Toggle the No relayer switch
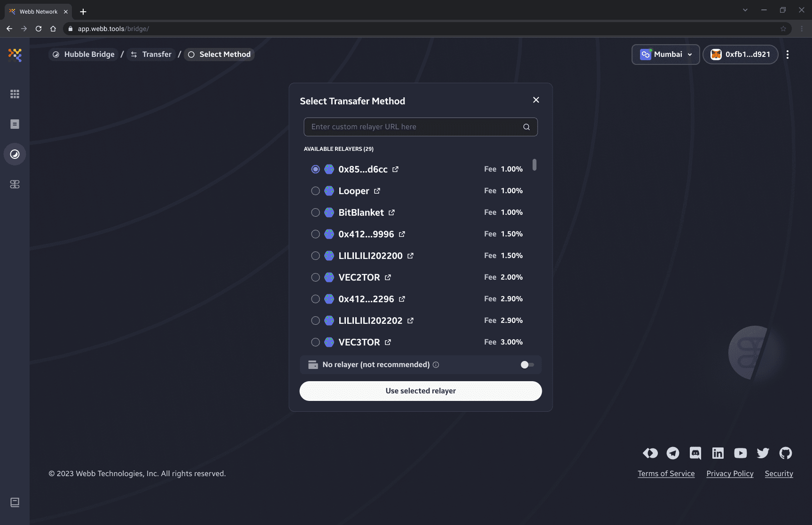Screen dimensions: 812x525 [x=527, y=365]
